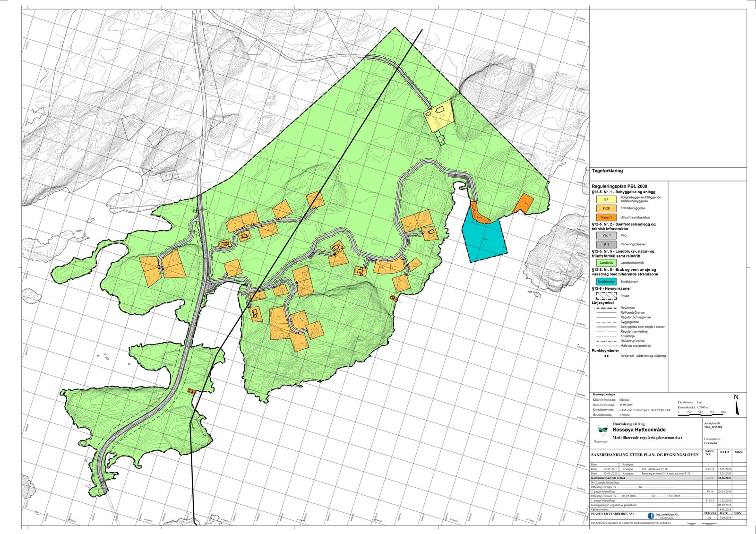Select the yellow BF legend swatch
Image resolution: width=756 pixels, height=534 pixels.
[606, 199]
